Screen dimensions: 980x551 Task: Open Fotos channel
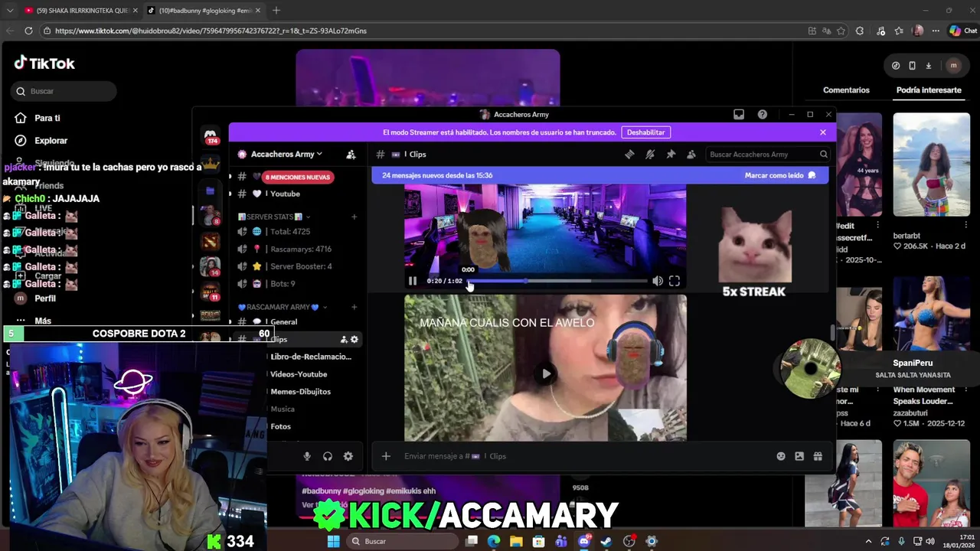(x=280, y=426)
